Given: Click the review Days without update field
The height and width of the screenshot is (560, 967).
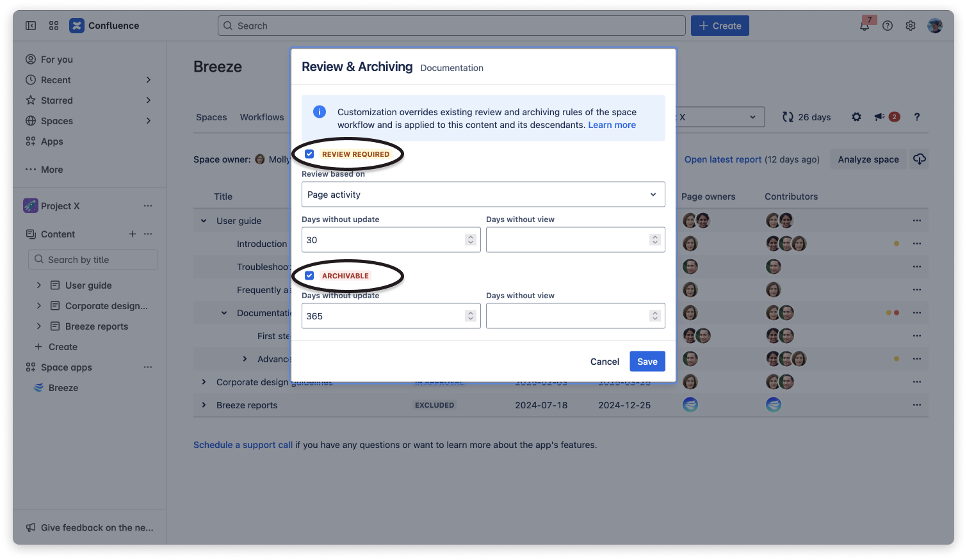Looking at the screenshot, I should [x=391, y=240].
